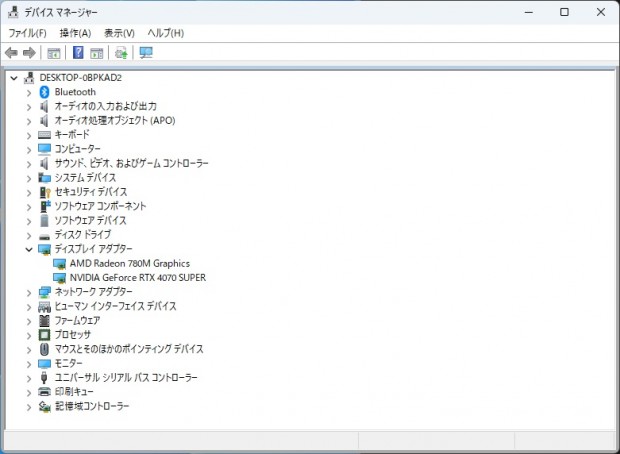The width and height of the screenshot is (620, 454).
Task: Click the AMD Radeon 780M adapter icon
Action: coord(59,264)
